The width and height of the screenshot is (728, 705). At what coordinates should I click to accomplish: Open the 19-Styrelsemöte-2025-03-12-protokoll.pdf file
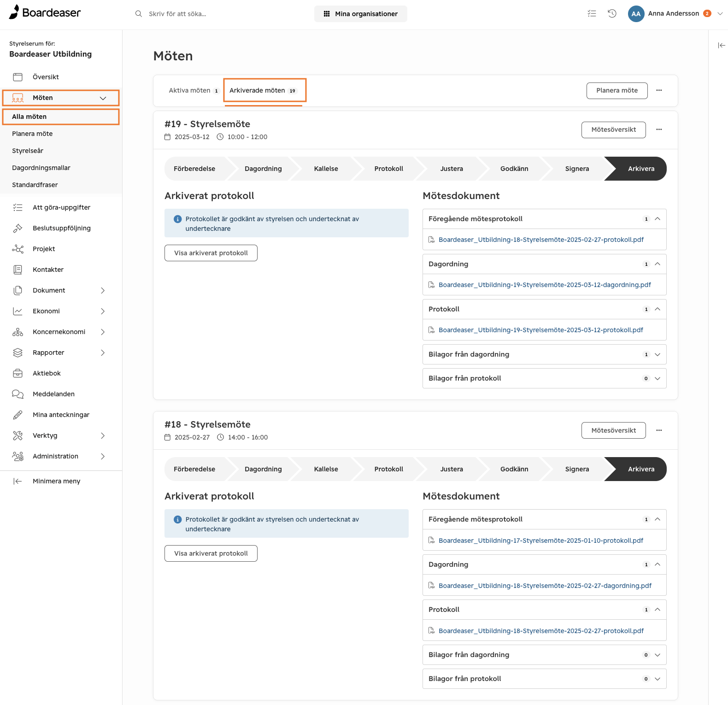click(541, 330)
